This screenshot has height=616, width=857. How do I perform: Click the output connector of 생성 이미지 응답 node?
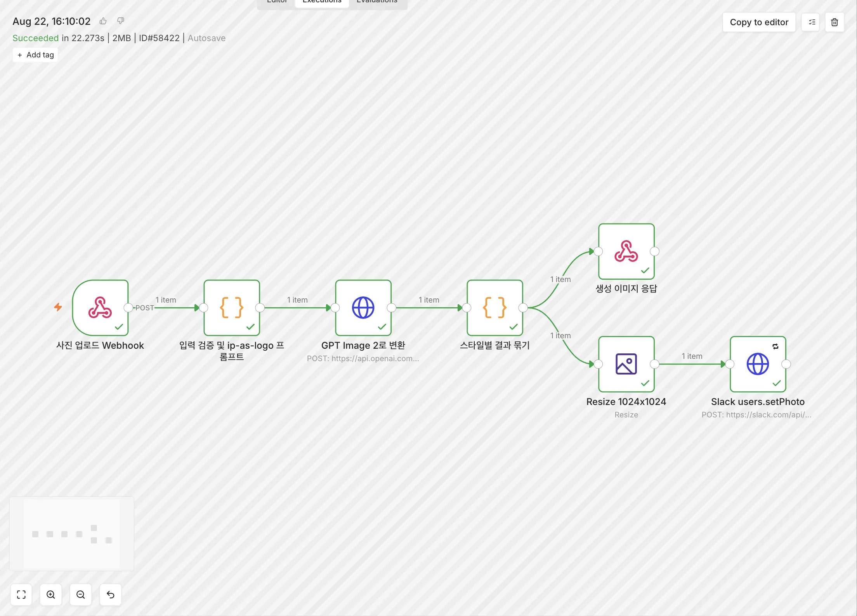pos(655,251)
